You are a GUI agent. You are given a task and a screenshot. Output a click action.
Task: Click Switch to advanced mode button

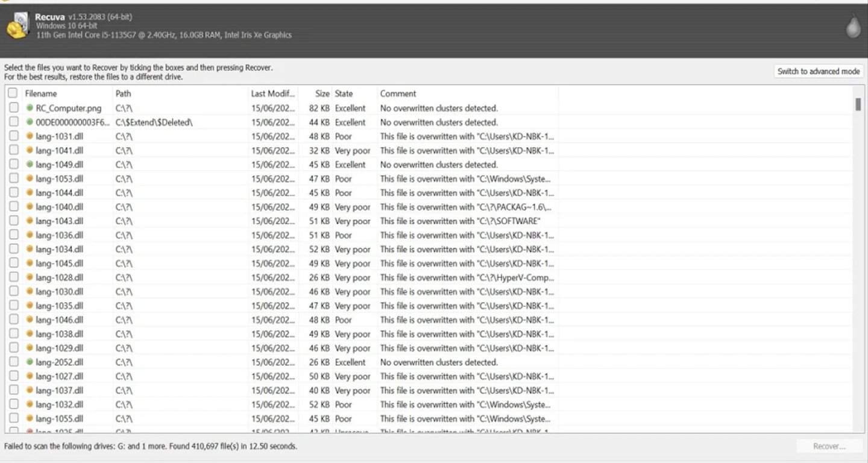point(819,71)
